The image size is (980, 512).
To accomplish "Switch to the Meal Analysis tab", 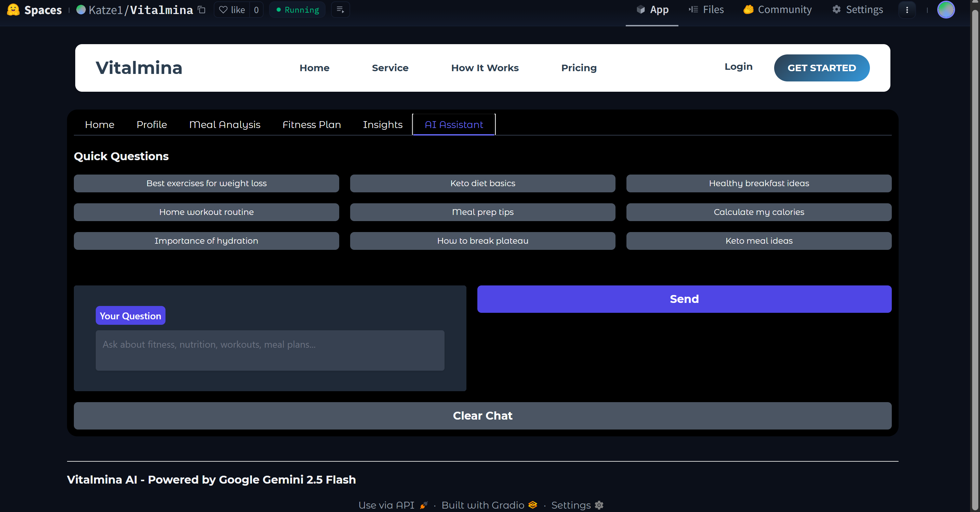I will pos(224,125).
